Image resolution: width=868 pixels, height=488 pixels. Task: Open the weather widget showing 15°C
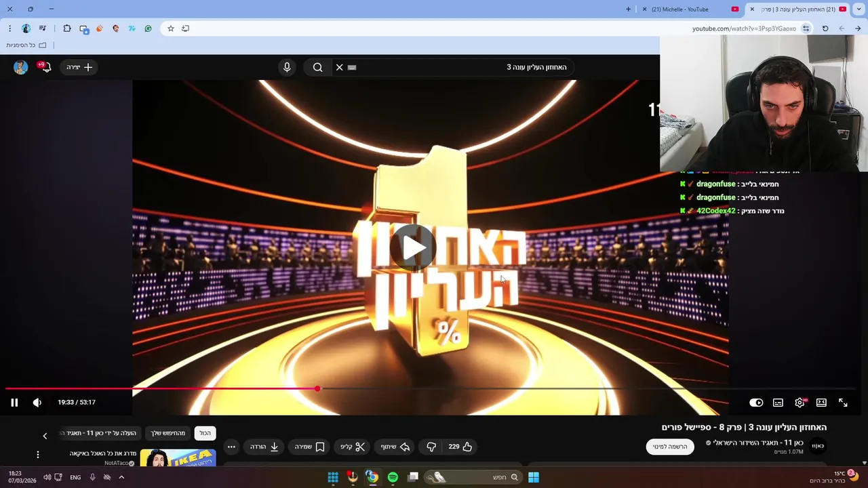(835, 477)
